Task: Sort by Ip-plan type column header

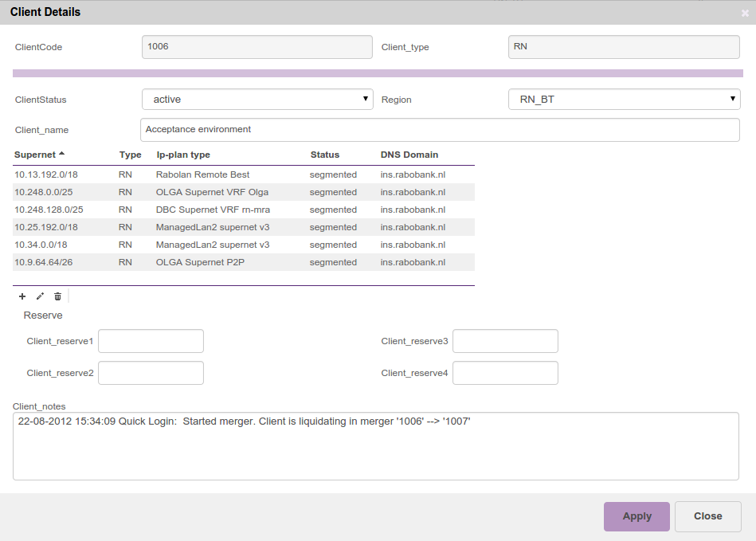Action: point(183,155)
